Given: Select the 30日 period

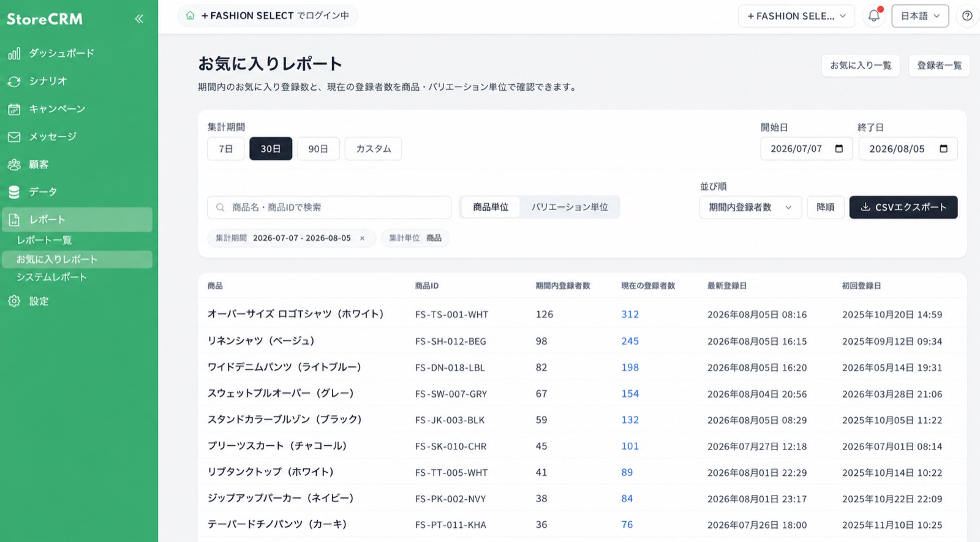Looking at the screenshot, I should click(271, 149).
